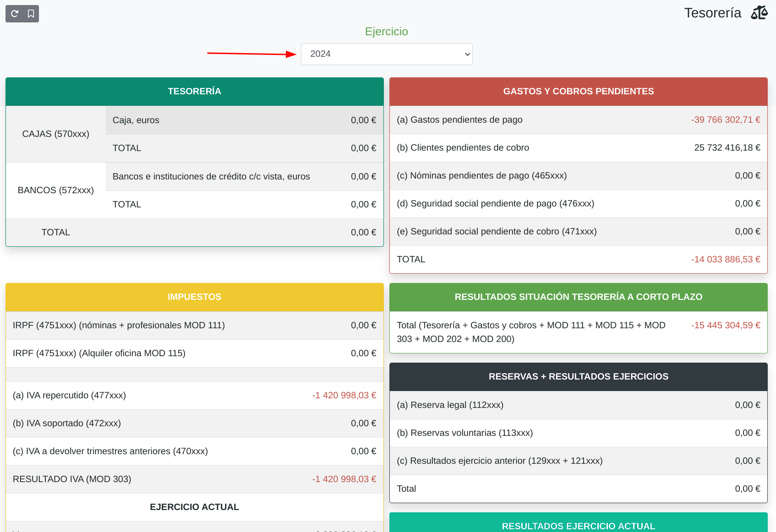Click the IMPUESTOS panel header

pos(195,297)
